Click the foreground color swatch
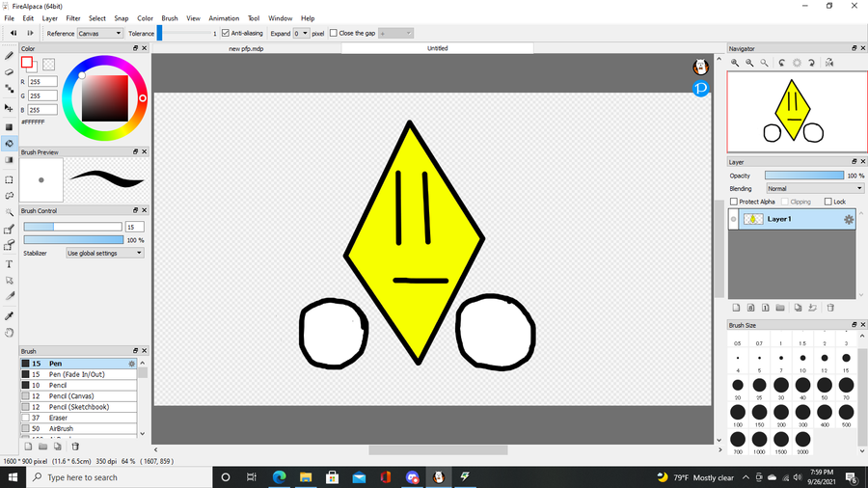The height and width of the screenshot is (488, 868). click(27, 63)
